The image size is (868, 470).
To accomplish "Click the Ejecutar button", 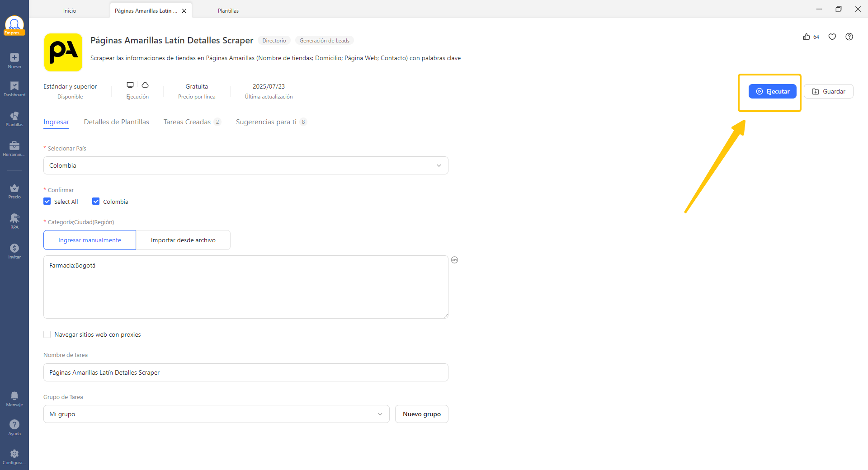I will tap(772, 91).
